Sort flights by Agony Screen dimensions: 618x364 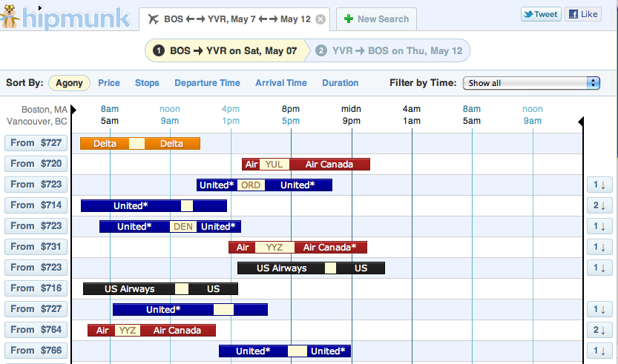(x=70, y=83)
